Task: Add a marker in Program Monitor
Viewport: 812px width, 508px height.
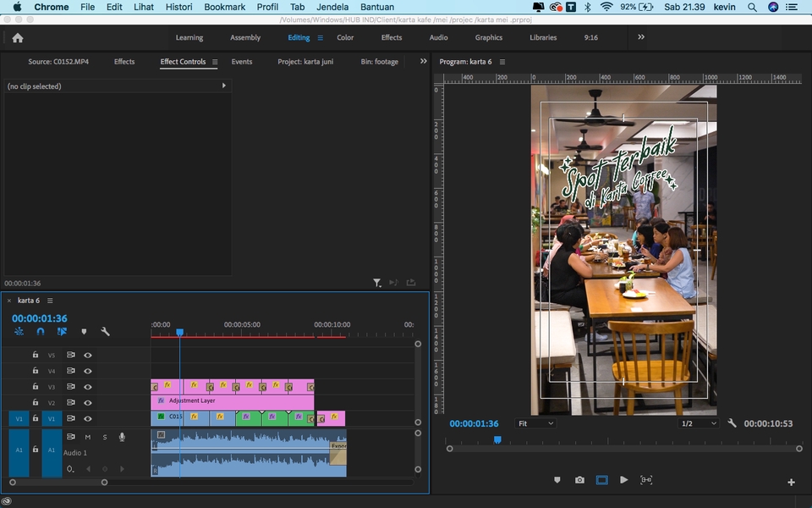Action: pyautogui.click(x=557, y=480)
